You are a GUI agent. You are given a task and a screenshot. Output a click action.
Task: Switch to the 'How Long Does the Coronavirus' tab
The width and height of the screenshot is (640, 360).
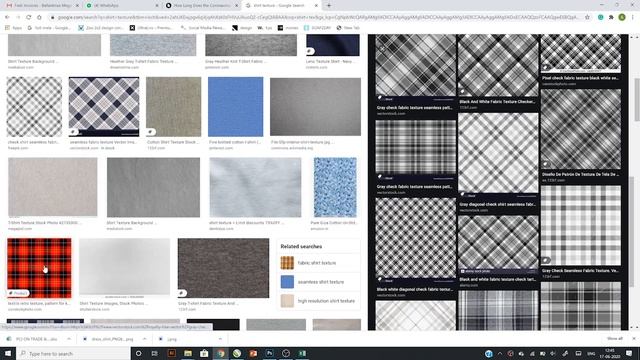202,6
